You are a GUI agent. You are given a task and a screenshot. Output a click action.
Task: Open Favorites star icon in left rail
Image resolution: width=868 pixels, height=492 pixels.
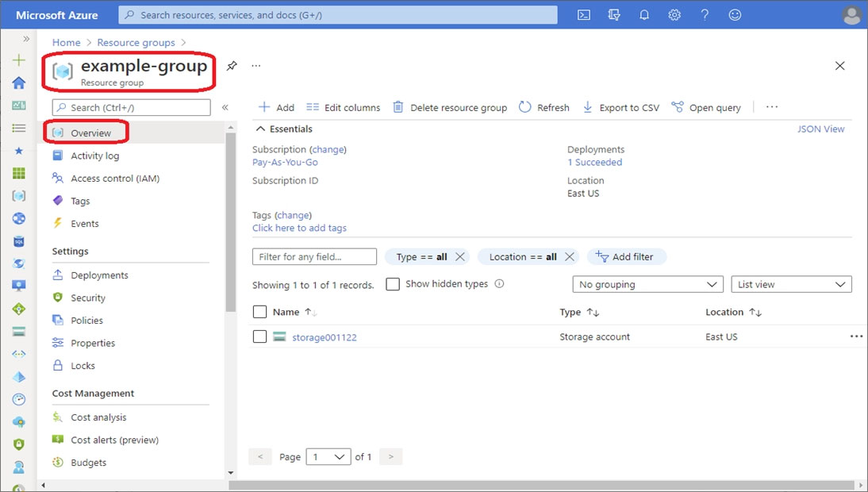tap(19, 151)
